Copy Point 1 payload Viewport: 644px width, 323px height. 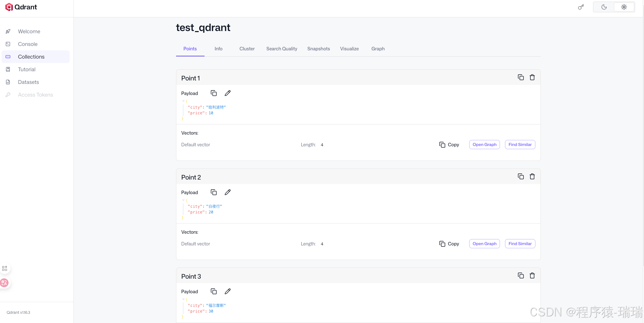pos(214,93)
